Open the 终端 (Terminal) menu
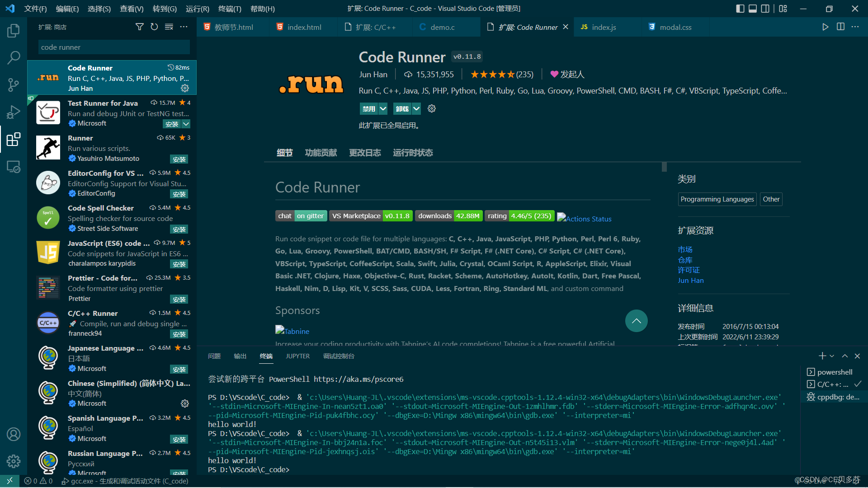This screenshot has width=868, height=488. pyautogui.click(x=230, y=9)
